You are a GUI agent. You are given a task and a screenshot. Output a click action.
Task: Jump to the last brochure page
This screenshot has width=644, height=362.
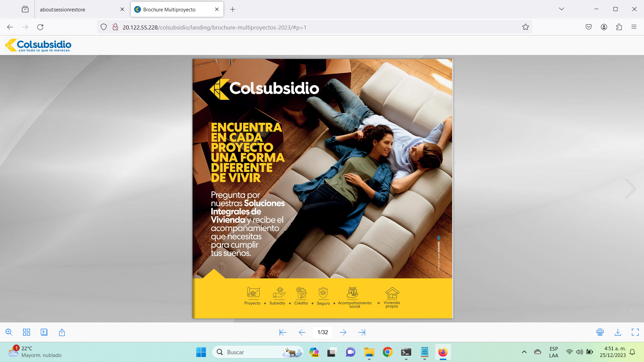[x=362, y=332]
